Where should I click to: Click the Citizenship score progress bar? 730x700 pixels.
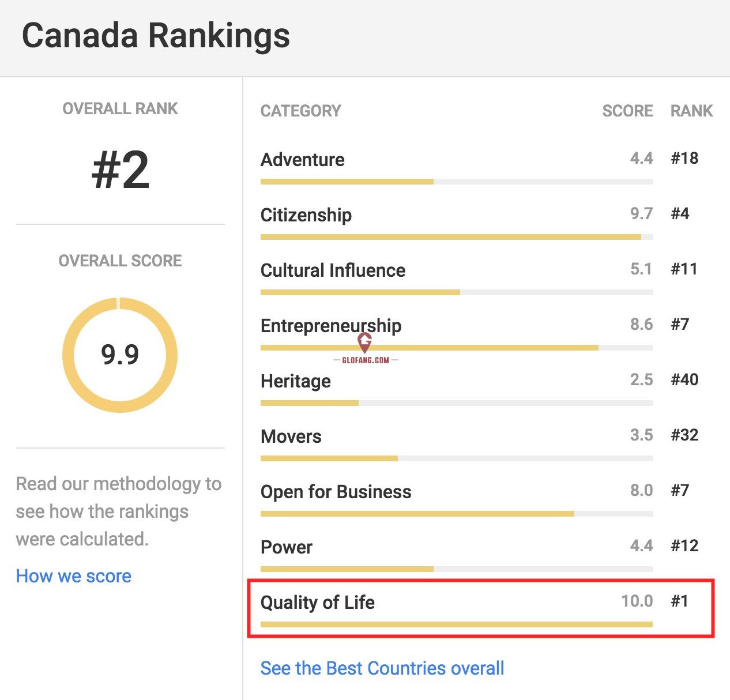click(456, 237)
